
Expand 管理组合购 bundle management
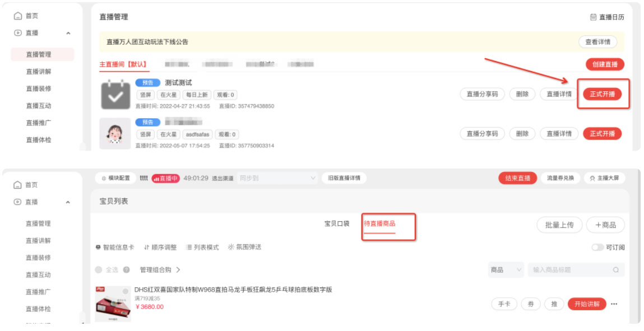click(x=159, y=268)
